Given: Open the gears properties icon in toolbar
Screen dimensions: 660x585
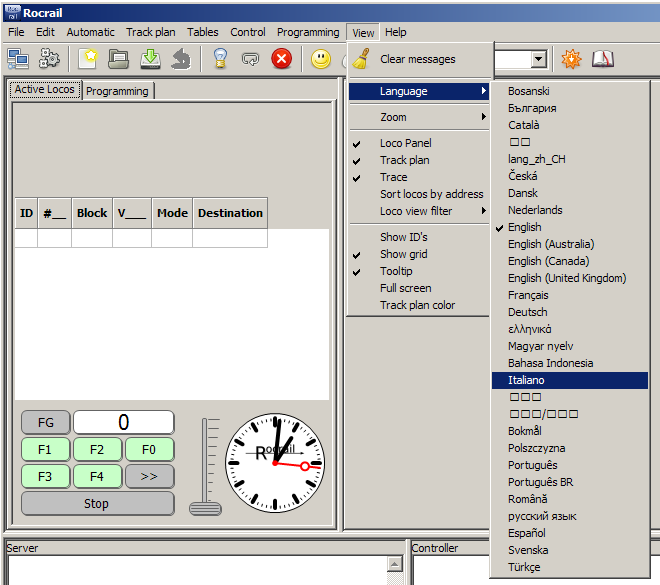Looking at the screenshot, I should click(49, 59).
